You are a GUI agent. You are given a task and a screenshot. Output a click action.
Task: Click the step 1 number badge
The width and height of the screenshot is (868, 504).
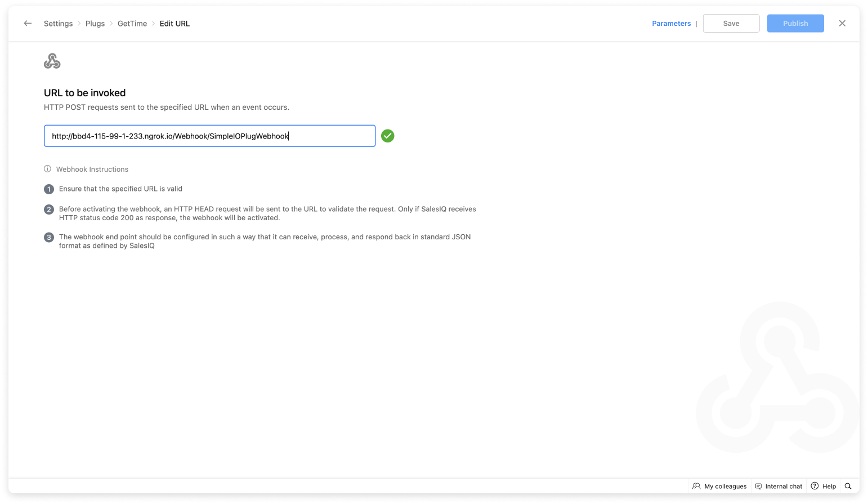pos(49,189)
